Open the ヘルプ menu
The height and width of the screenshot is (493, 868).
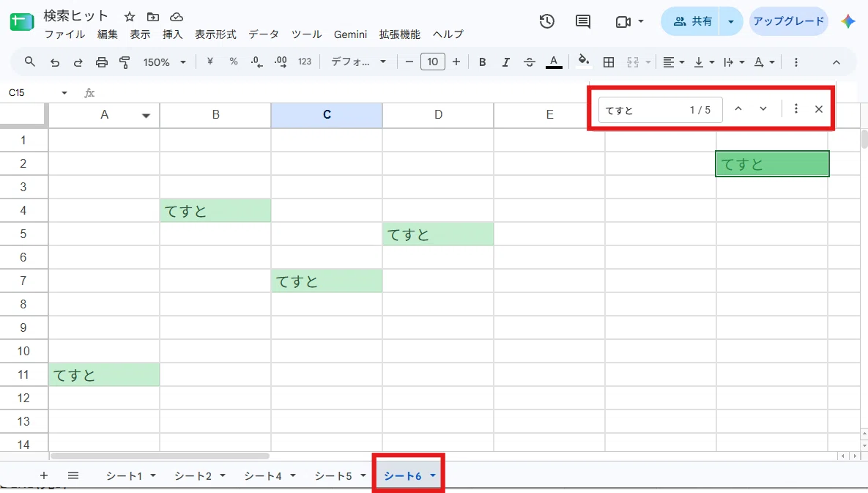(448, 34)
